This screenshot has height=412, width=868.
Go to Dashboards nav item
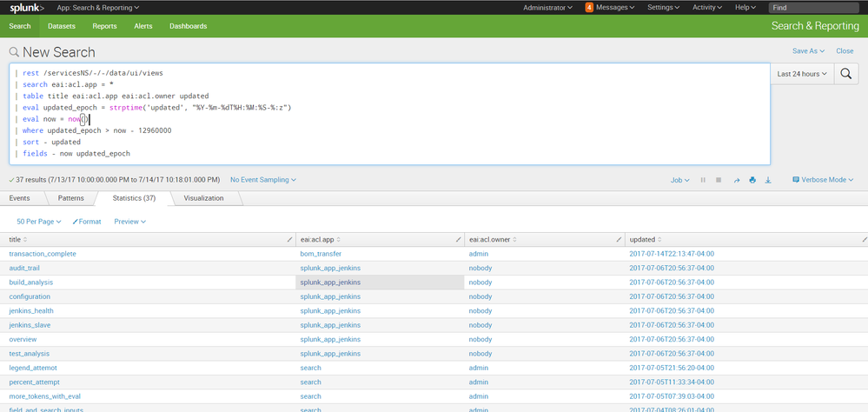[x=189, y=26]
